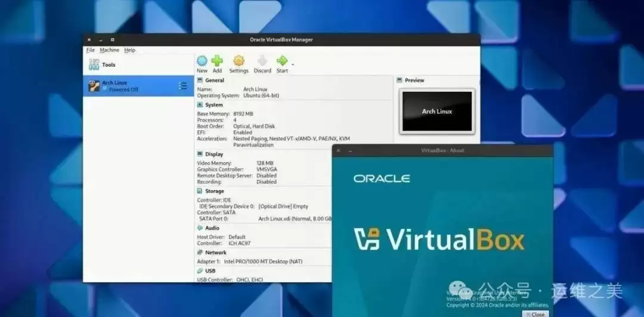Open Settings via the gear icon

[x=239, y=61]
